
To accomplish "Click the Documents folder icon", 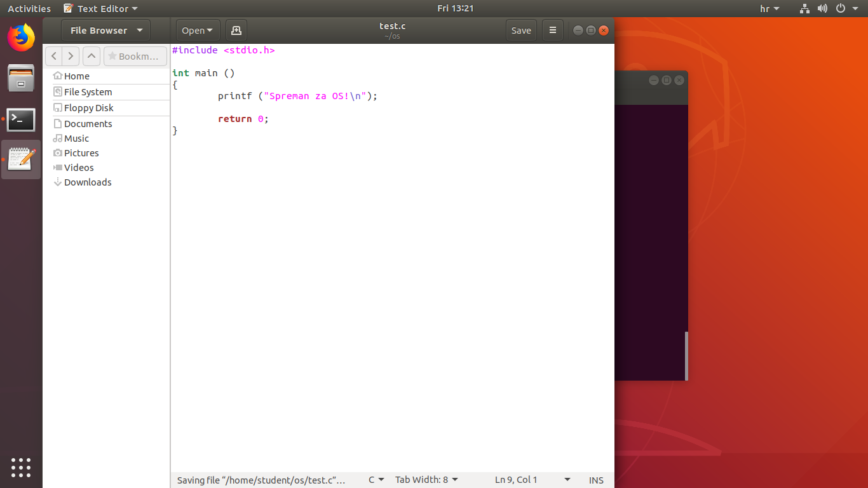I will [58, 123].
